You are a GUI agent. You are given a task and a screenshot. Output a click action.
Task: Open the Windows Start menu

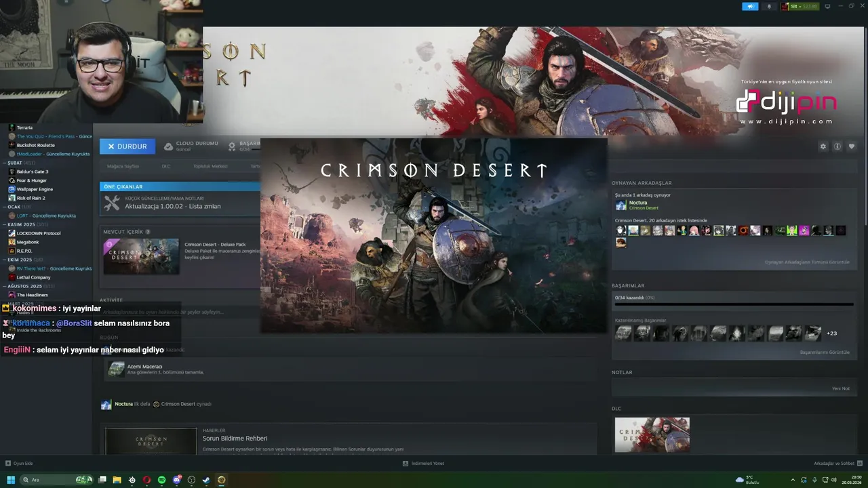pyautogui.click(x=11, y=480)
